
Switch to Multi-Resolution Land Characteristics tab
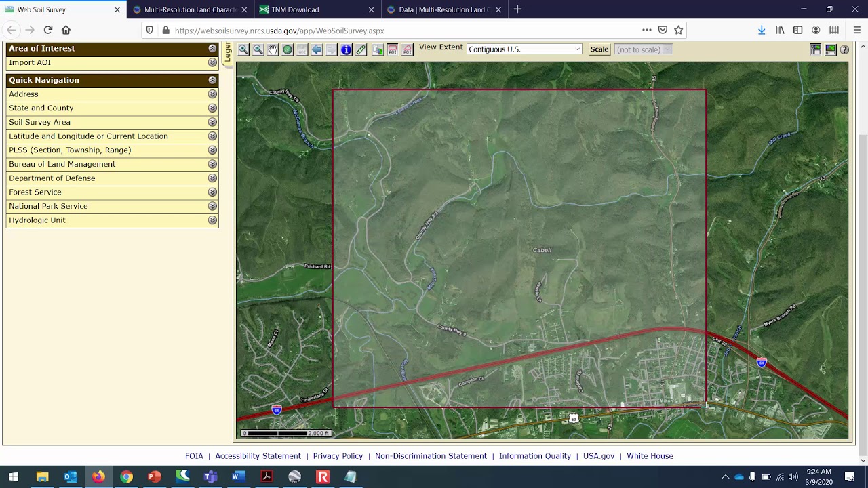tap(190, 9)
